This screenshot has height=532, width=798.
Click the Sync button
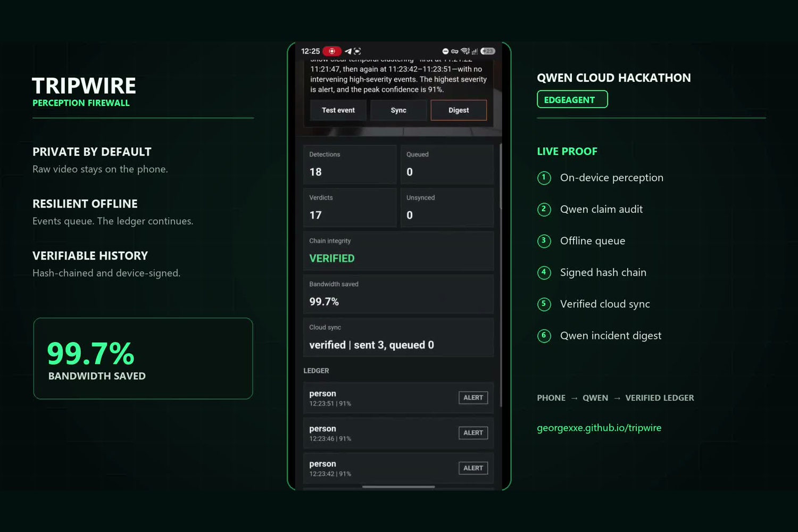tap(398, 110)
